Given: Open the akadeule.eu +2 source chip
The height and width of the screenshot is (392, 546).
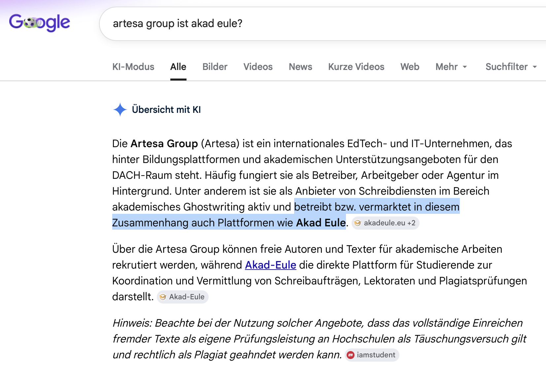Looking at the screenshot, I should pos(386,223).
